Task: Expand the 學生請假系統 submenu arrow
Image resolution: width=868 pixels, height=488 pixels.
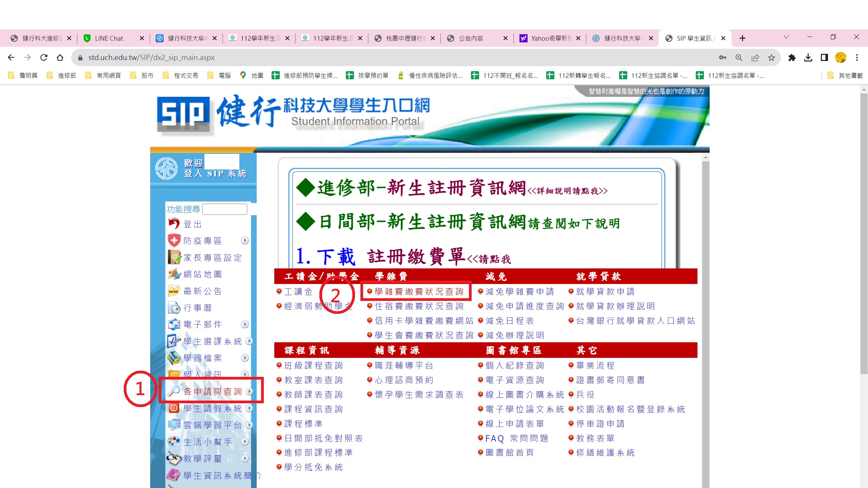Action: click(x=249, y=408)
